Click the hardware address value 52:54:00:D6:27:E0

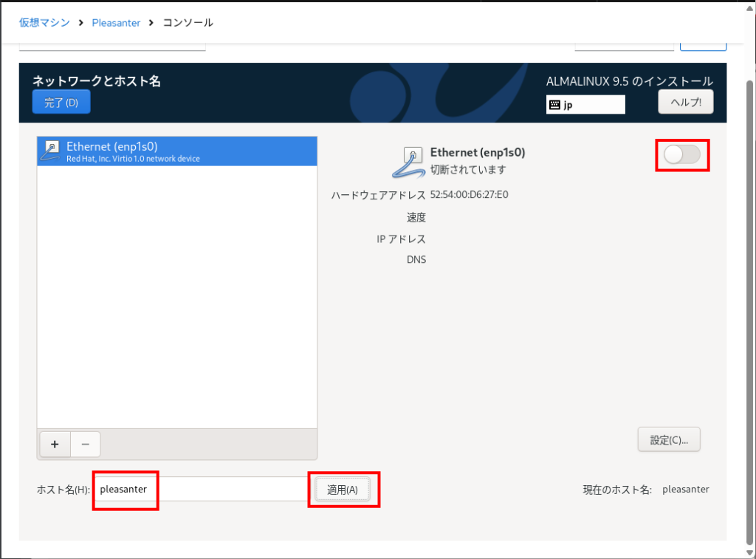coord(469,195)
